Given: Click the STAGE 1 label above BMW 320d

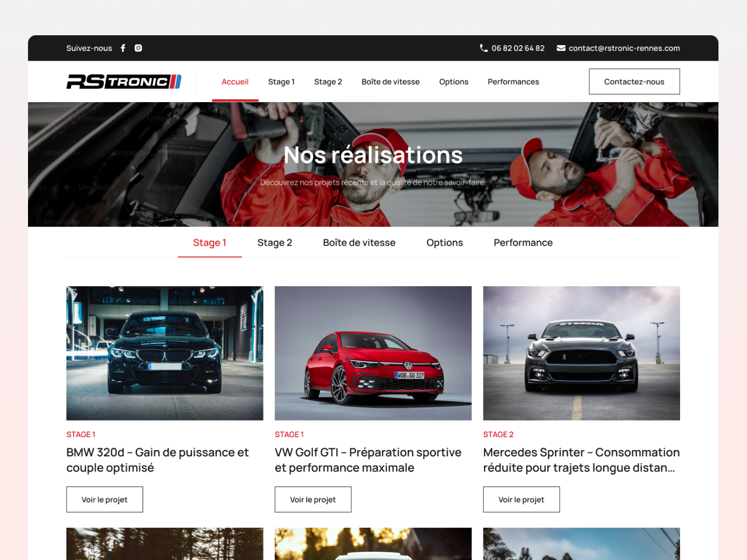Looking at the screenshot, I should (81, 435).
